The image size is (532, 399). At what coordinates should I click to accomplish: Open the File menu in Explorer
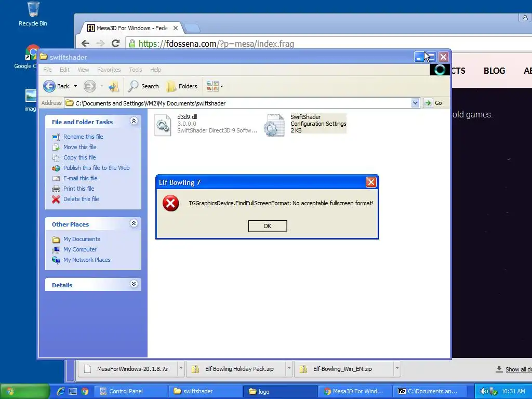click(x=47, y=70)
